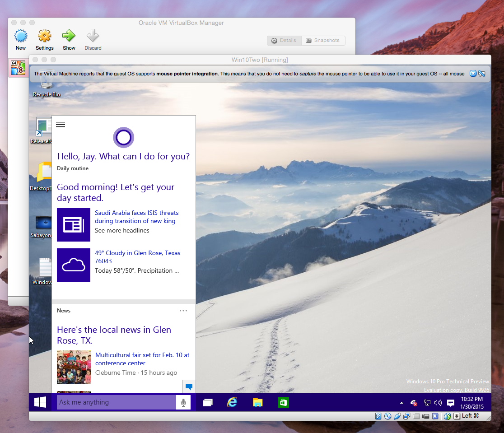Switch to the Details tab
The image size is (504, 433).
point(284,41)
